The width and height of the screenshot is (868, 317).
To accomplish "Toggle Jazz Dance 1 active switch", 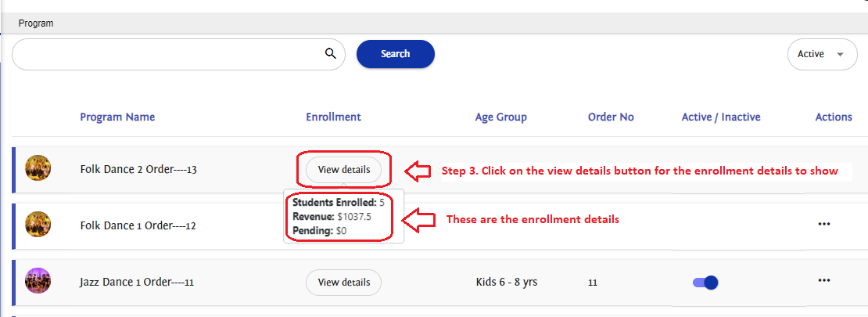I will 705,283.
